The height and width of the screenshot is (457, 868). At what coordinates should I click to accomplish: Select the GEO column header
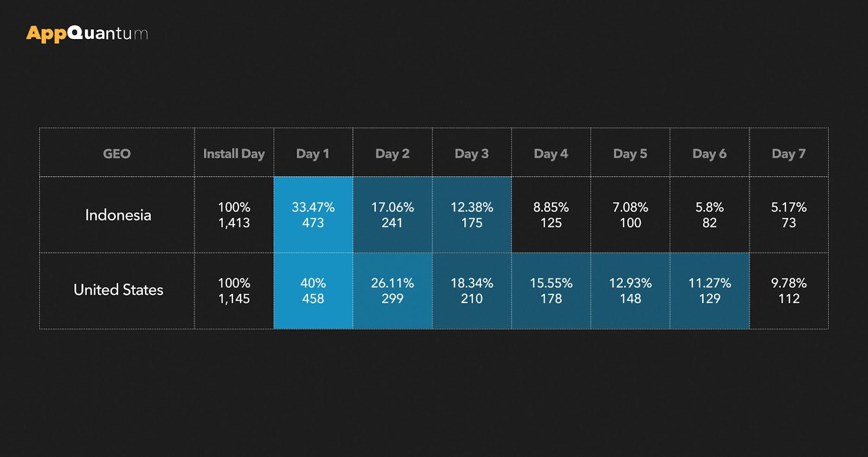pos(117,153)
